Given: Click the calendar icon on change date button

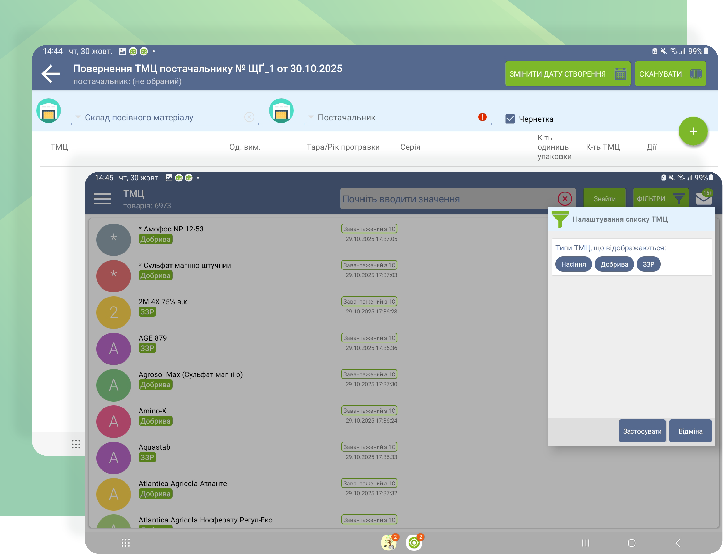Looking at the screenshot, I should 620,74.
